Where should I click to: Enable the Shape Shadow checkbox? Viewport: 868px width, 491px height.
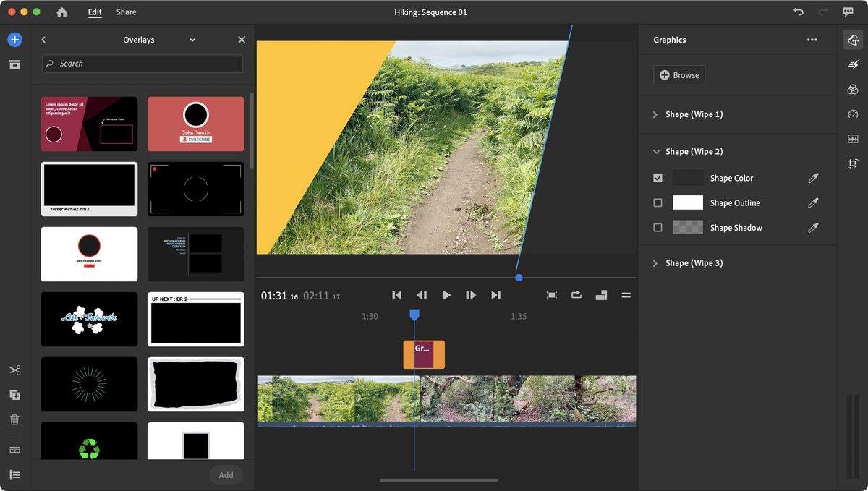[x=658, y=227]
